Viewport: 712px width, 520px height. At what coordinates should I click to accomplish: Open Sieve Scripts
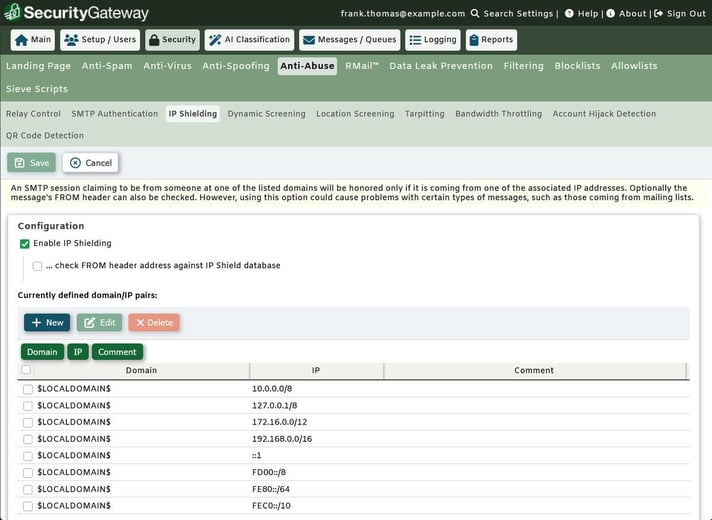[x=37, y=89]
